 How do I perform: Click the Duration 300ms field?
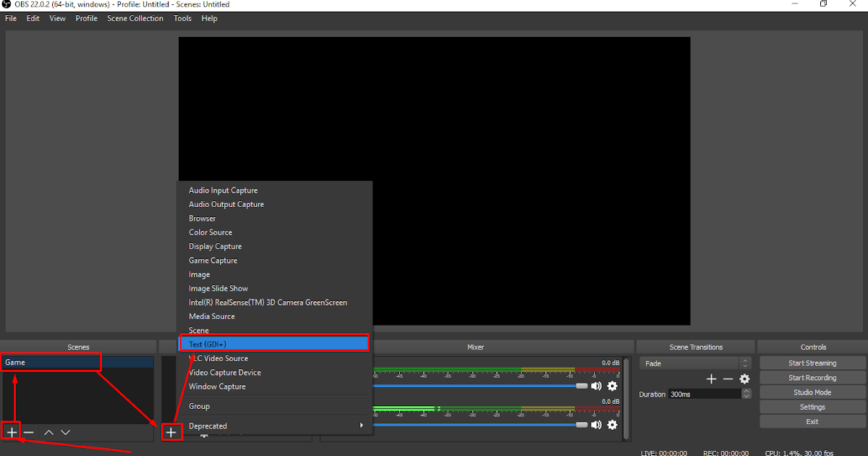[705, 394]
